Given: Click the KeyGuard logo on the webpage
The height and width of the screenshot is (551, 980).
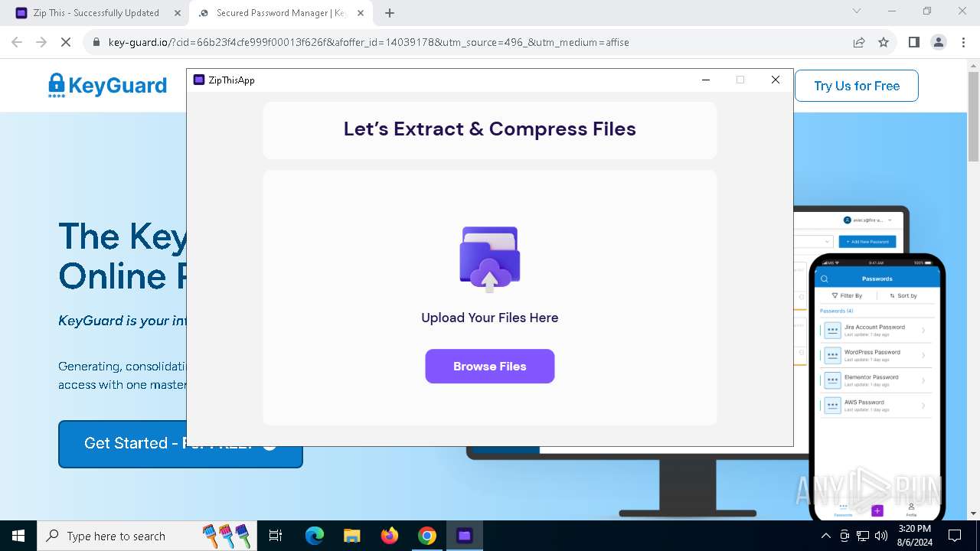Looking at the screenshot, I should point(107,85).
